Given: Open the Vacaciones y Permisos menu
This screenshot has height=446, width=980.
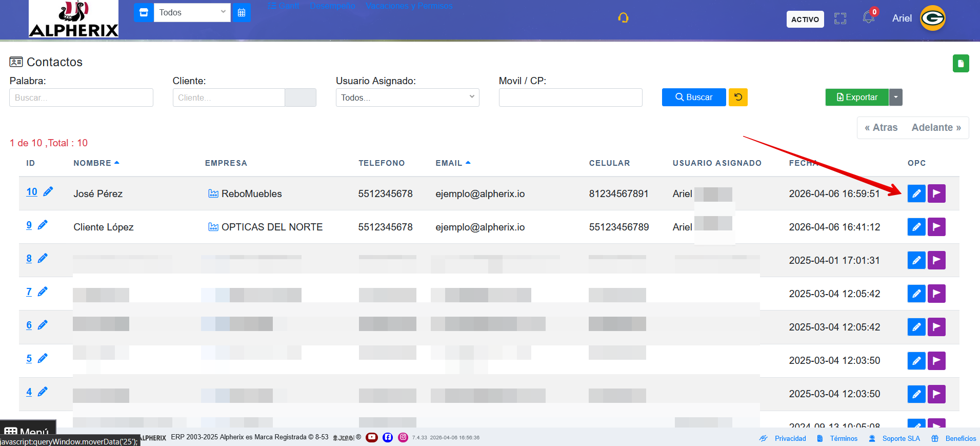Looking at the screenshot, I should point(409,6).
